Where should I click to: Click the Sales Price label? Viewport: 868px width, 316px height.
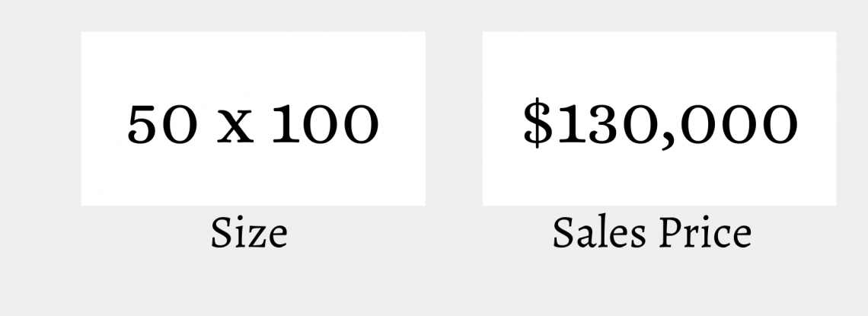click(652, 233)
